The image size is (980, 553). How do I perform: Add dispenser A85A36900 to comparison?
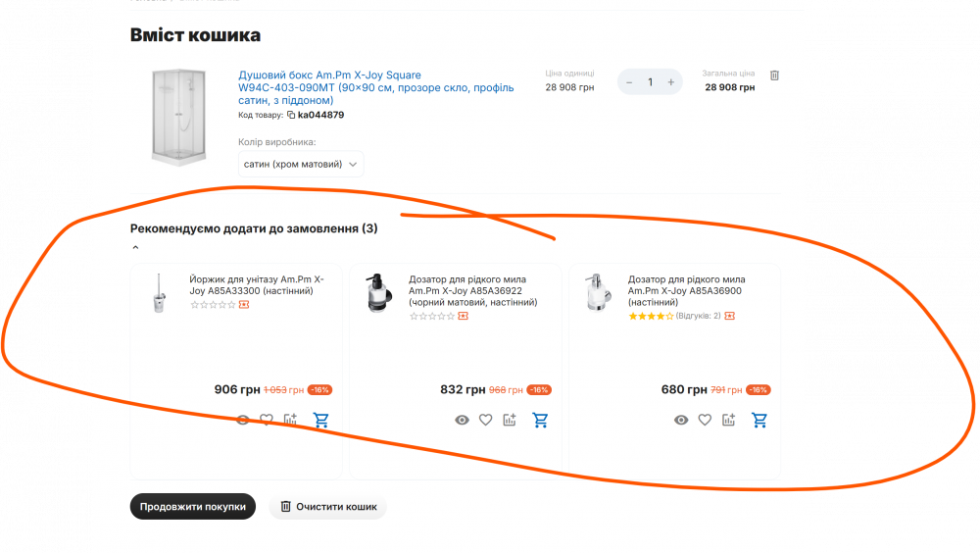728,421
